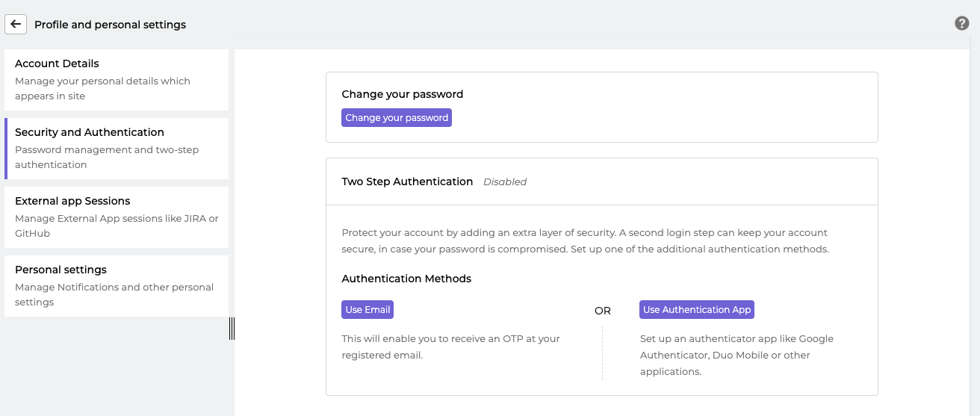Select Security and Authentication in sidebar

point(117,149)
